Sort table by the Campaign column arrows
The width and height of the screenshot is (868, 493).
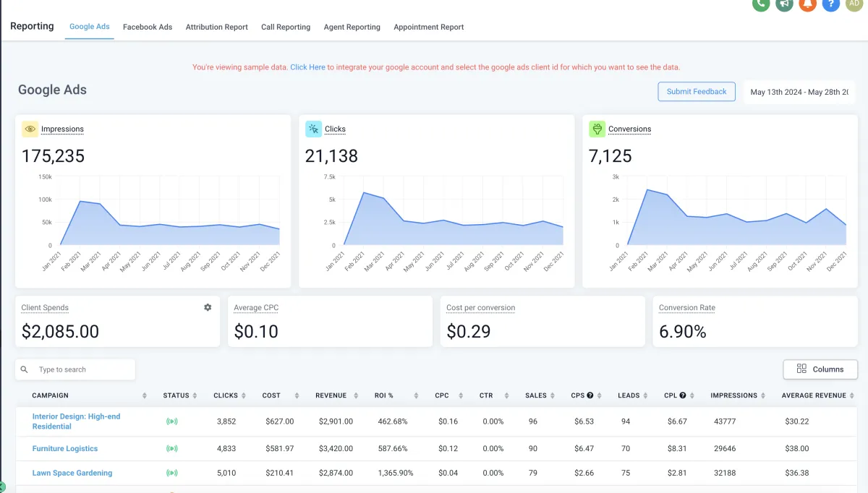(145, 396)
